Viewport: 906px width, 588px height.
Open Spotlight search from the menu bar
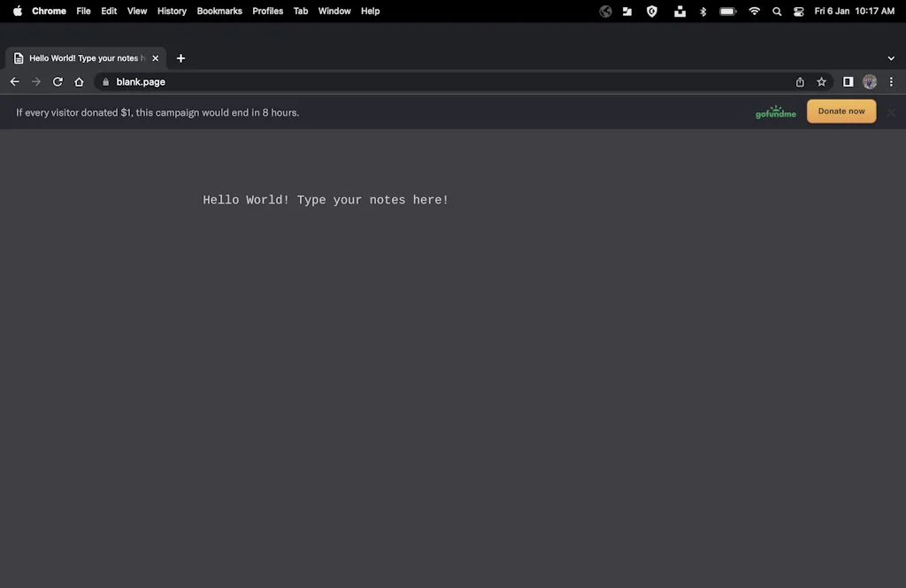point(776,11)
